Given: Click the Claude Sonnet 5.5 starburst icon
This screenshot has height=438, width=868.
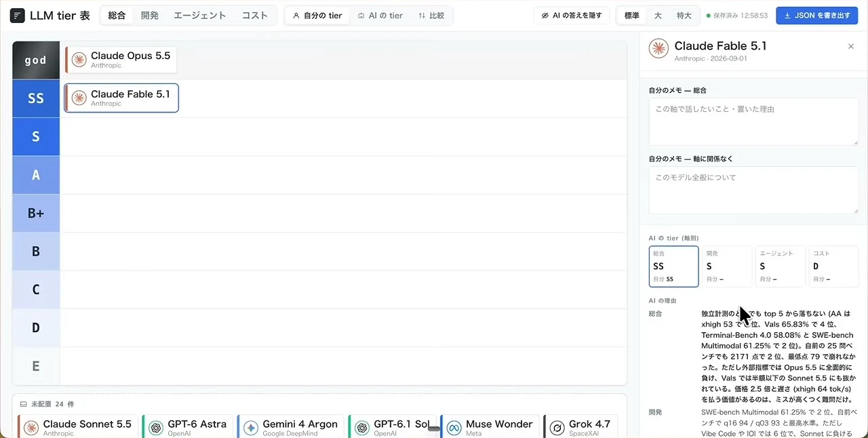Looking at the screenshot, I should pyautogui.click(x=31, y=428).
